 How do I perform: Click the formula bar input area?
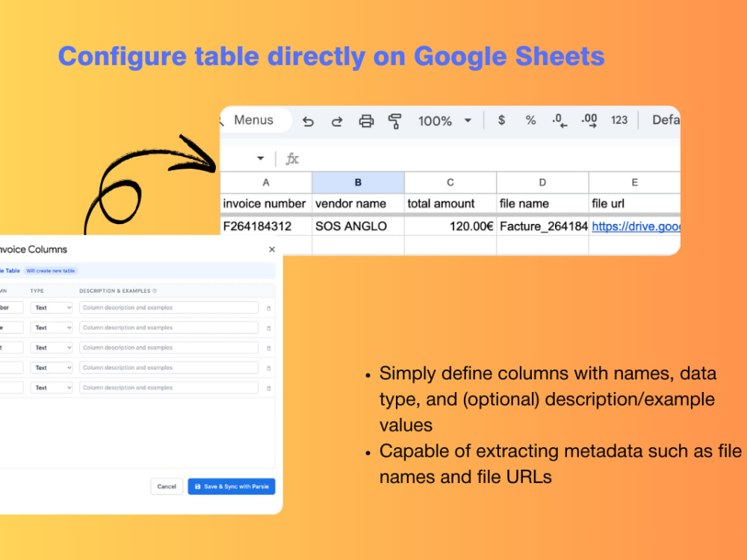tap(491, 158)
